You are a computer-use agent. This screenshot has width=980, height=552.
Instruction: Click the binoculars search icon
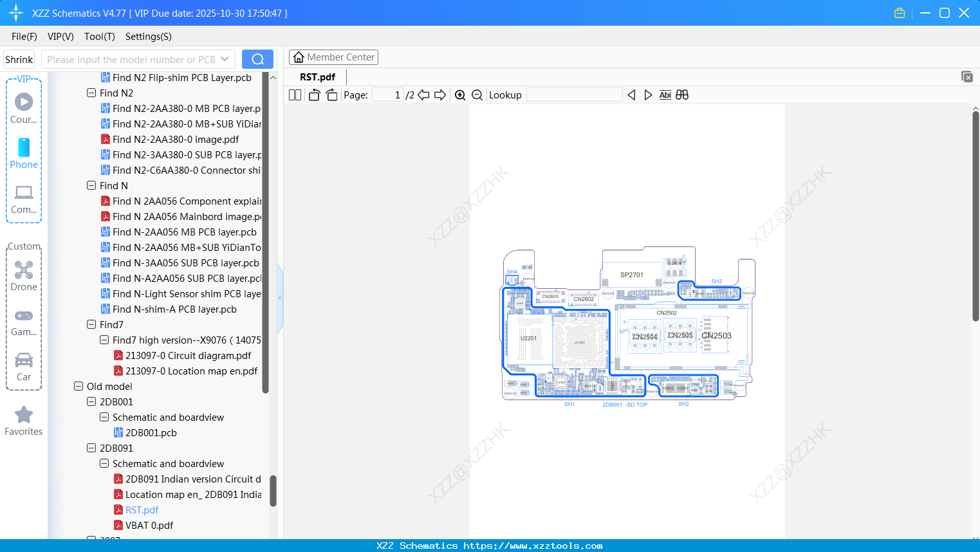682,95
